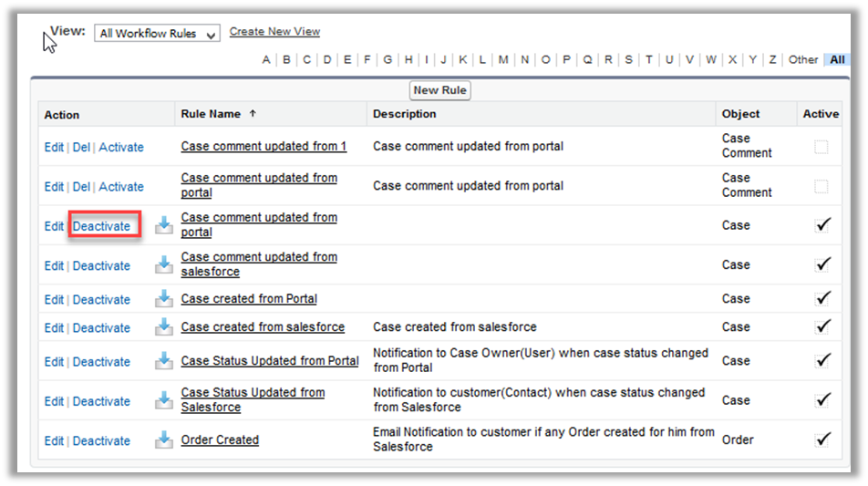Click the New Rule button

coord(439,90)
